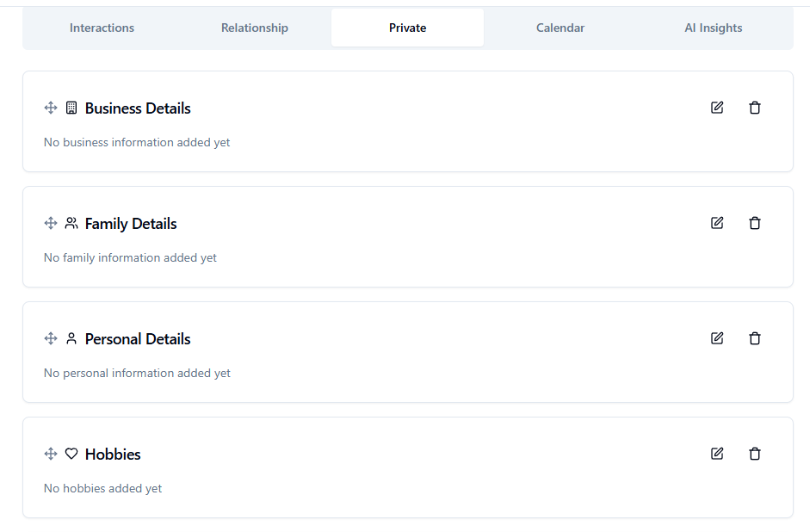Click the Personal Details move handle
Viewport: 810px width, 532px height.
tap(51, 338)
